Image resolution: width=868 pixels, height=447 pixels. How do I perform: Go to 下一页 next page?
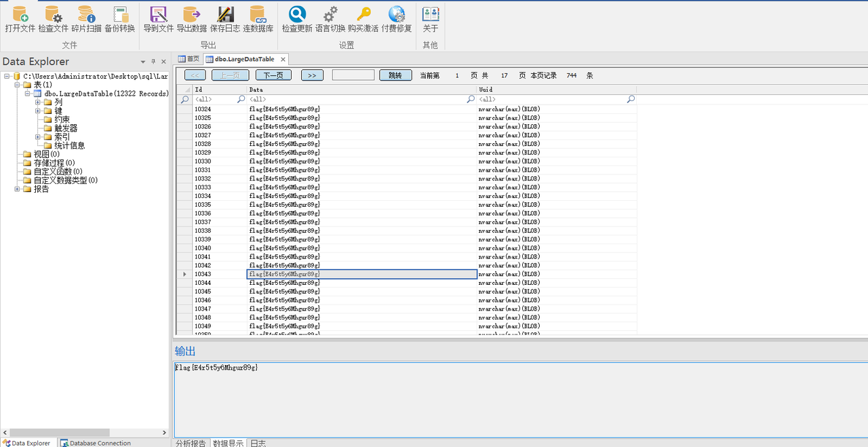pos(273,75)
